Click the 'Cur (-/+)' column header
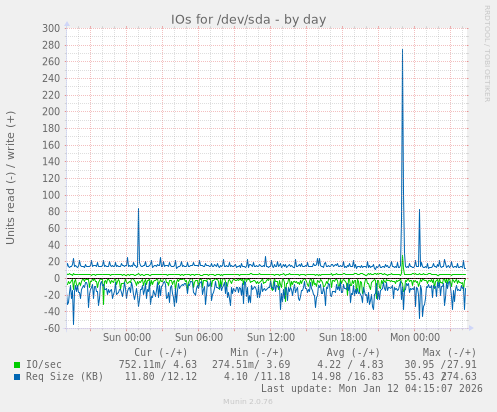The image size is (497, 412). 161,353
